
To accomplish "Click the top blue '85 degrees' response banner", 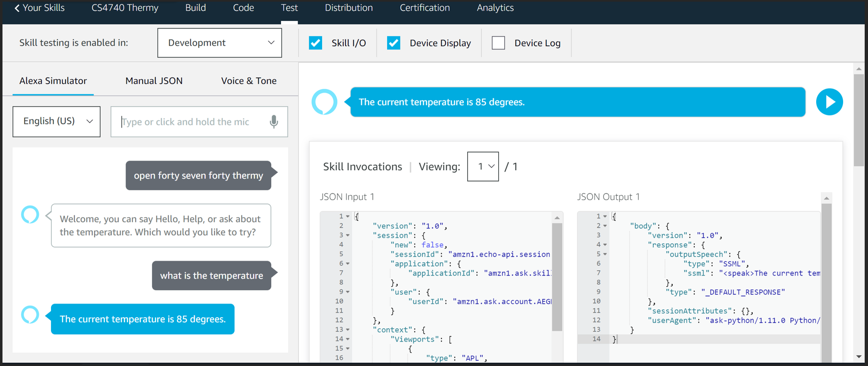I will coord(577,102).
